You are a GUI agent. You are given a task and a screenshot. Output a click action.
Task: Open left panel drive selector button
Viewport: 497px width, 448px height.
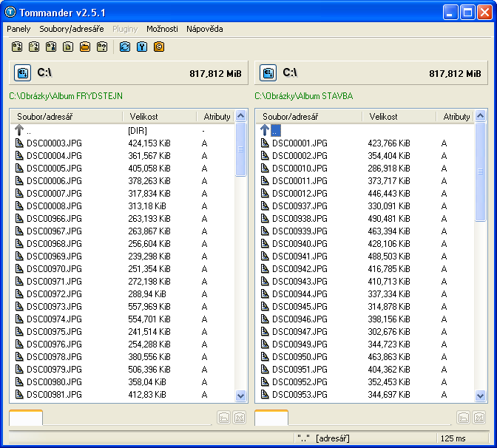click(x=22, y=72)
